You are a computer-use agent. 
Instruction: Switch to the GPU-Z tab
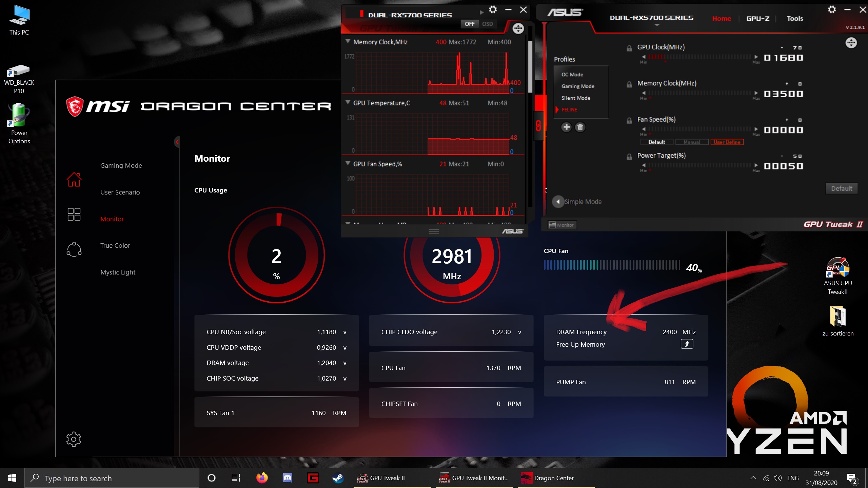pyautogui.click(x=757, y=19)
